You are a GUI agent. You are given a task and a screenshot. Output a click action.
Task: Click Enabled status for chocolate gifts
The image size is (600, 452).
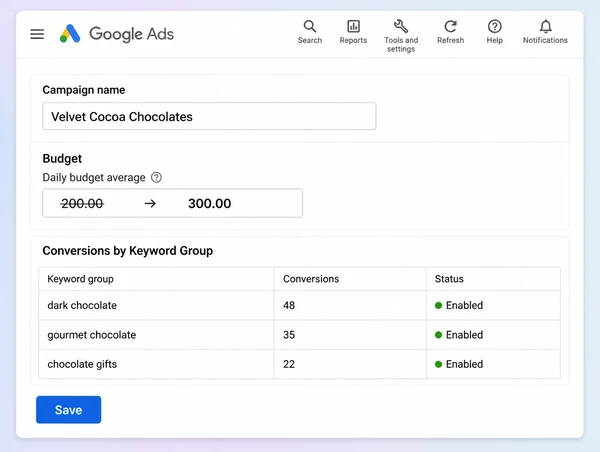point(459,364)
